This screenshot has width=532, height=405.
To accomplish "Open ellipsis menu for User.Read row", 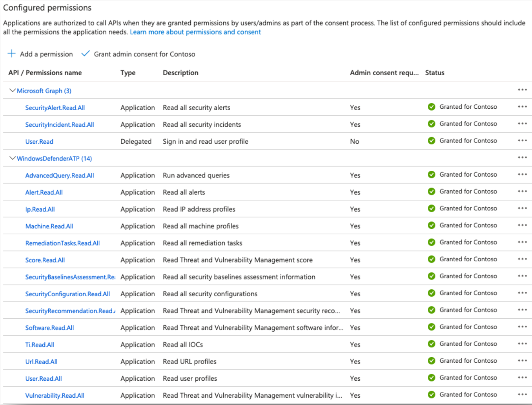I will [522, 141].
